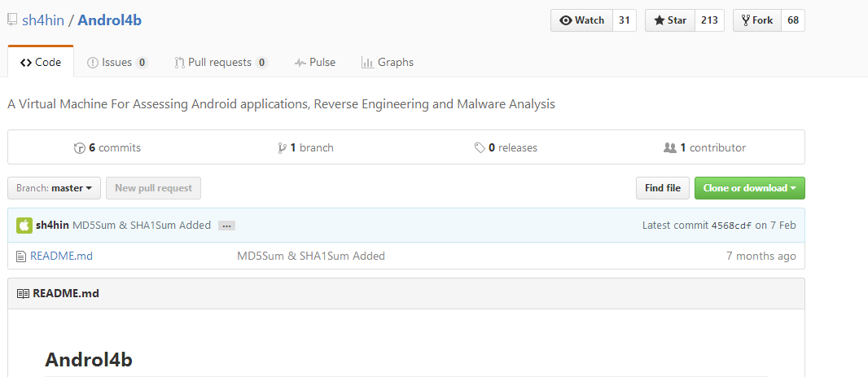868x377 pixels.
Task: View the 68 forks count
Action: click(x=793, y=20)
